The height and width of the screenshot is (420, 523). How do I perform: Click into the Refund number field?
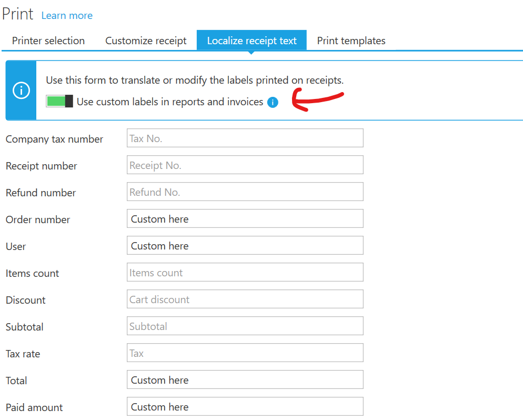245,192
